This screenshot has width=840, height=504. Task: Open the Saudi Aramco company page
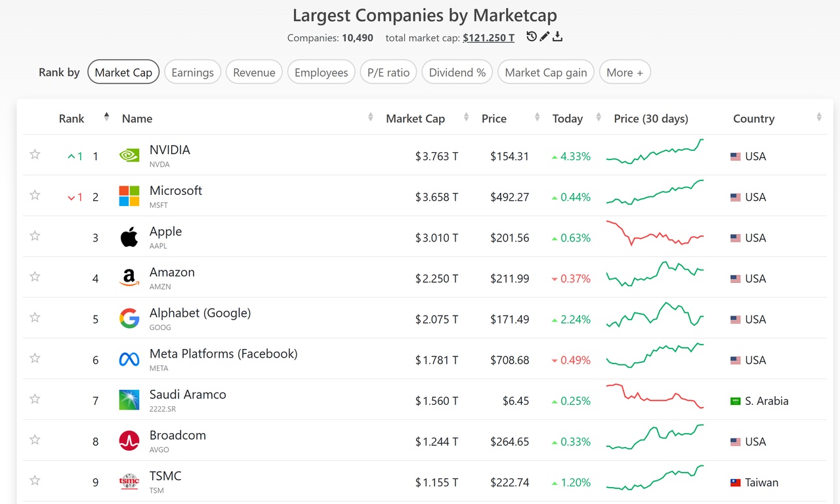(188, 394)
